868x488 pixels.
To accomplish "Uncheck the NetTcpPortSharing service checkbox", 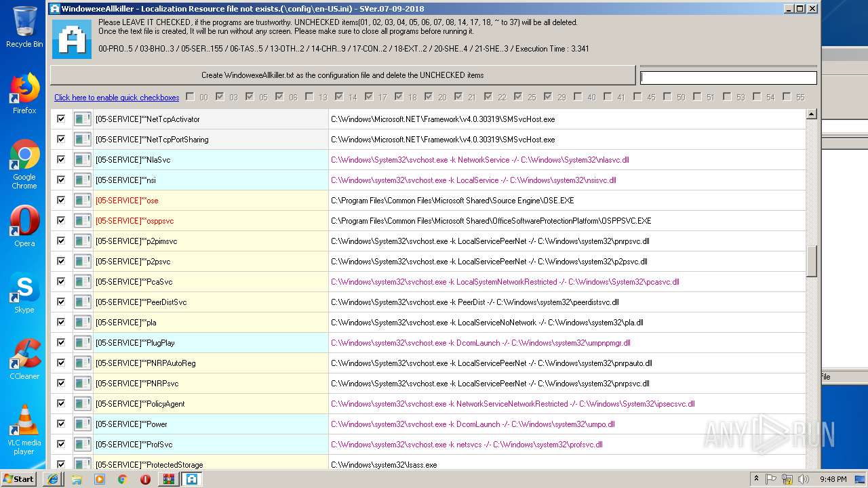I will tap(61, 139).
